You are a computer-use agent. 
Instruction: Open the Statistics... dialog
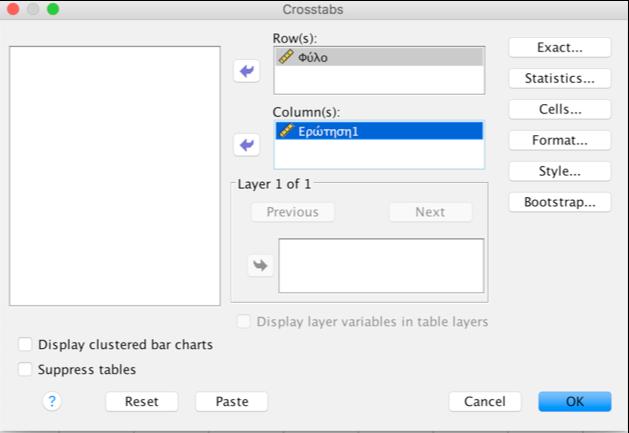(560, 78)
